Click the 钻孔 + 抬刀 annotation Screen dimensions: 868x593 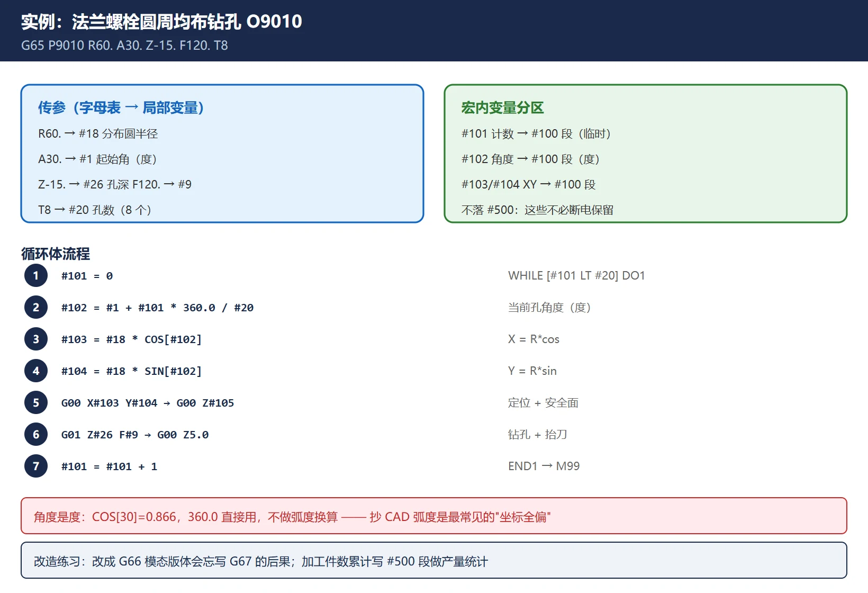(537, 434)
